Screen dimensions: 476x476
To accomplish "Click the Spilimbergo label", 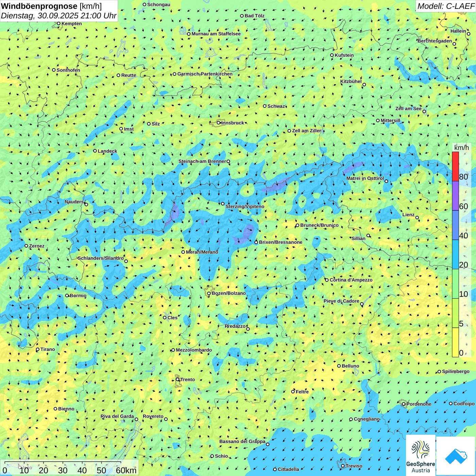I will tap(456, 371).
